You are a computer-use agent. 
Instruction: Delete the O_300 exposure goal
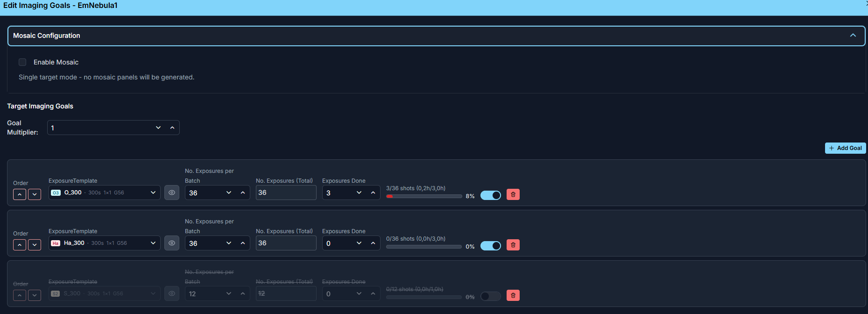click(x=513, y=194)
